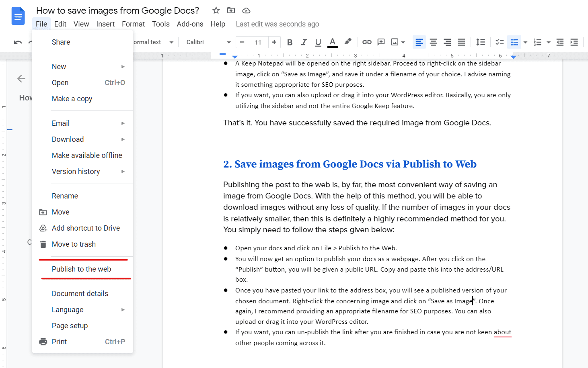Viewport: 588px width, 368px height.
Task: Expand the bulleted list options arrow
Action: pos(524,42)
